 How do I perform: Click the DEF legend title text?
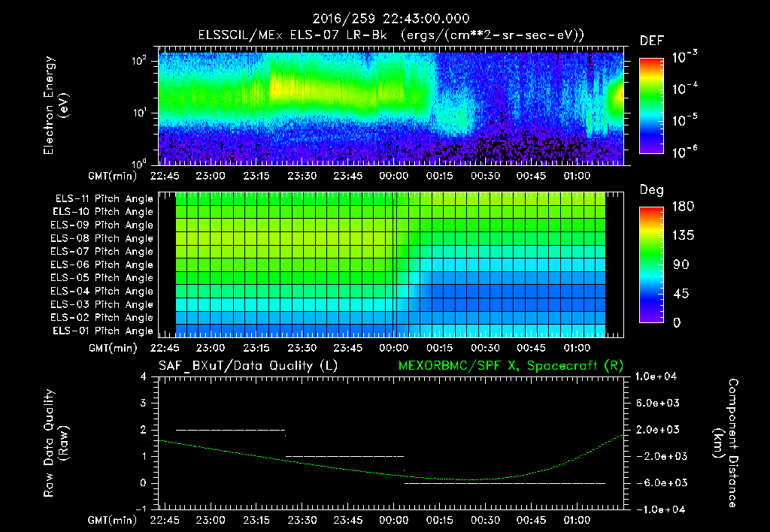coord(651,41)
